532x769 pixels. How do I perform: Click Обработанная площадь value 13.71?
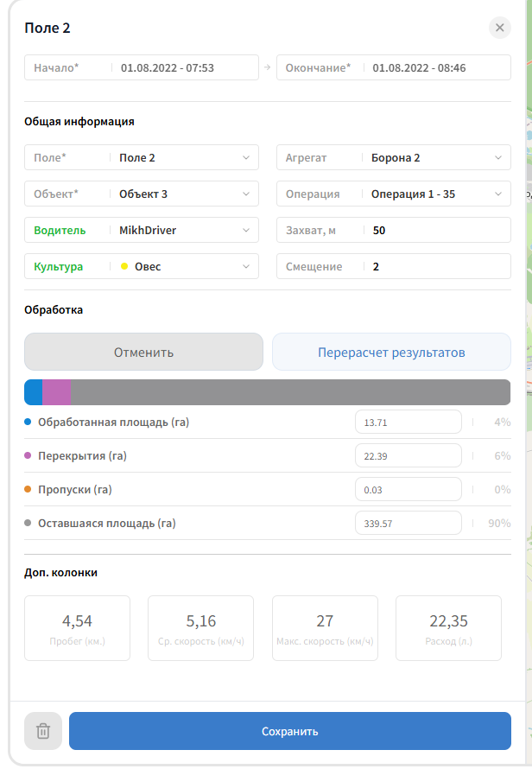pos(408,423)
